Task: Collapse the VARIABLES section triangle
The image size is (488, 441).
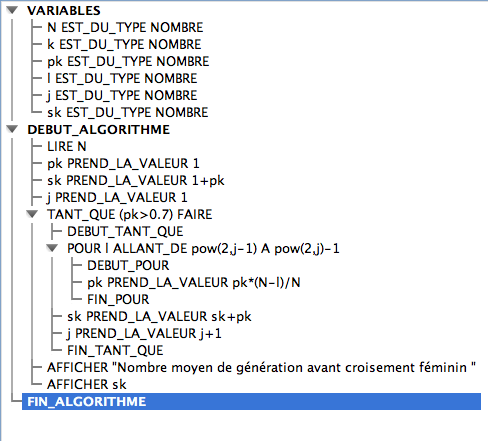Action: tap(12, 10)
